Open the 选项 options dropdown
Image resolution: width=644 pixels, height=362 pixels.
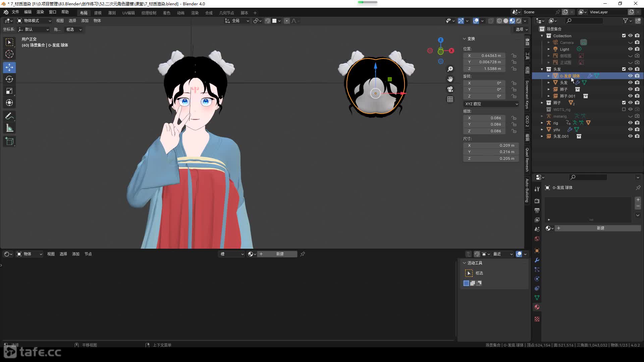click(x=522, y=29)
